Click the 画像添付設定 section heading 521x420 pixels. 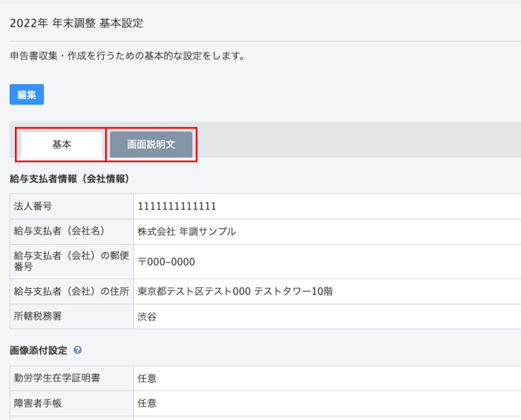click(x=38, y=350)
